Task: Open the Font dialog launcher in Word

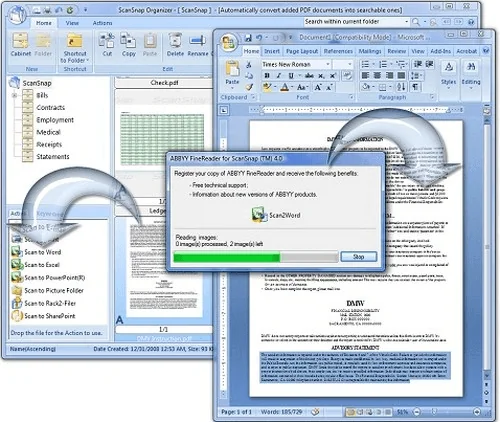Action: click(x=351, y=97)
